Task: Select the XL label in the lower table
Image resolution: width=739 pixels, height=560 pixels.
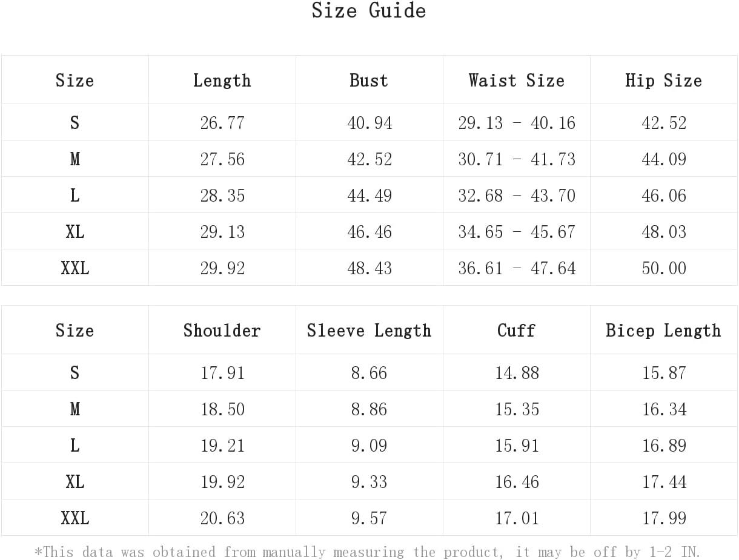Action: [75, 482]
